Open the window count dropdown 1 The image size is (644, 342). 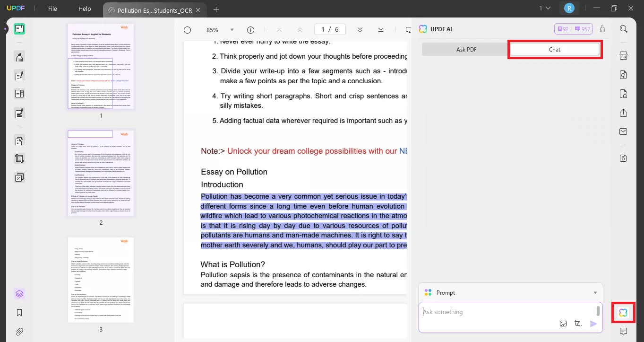[545, 8]
